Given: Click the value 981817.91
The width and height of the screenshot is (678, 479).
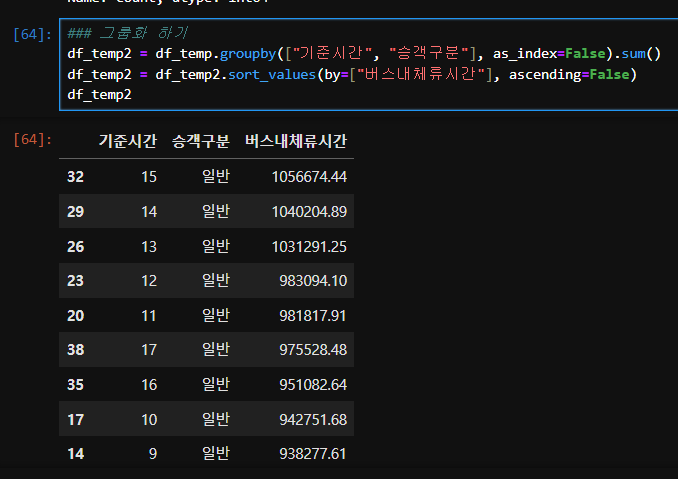Looking at the screenshot, I should 313,316.
